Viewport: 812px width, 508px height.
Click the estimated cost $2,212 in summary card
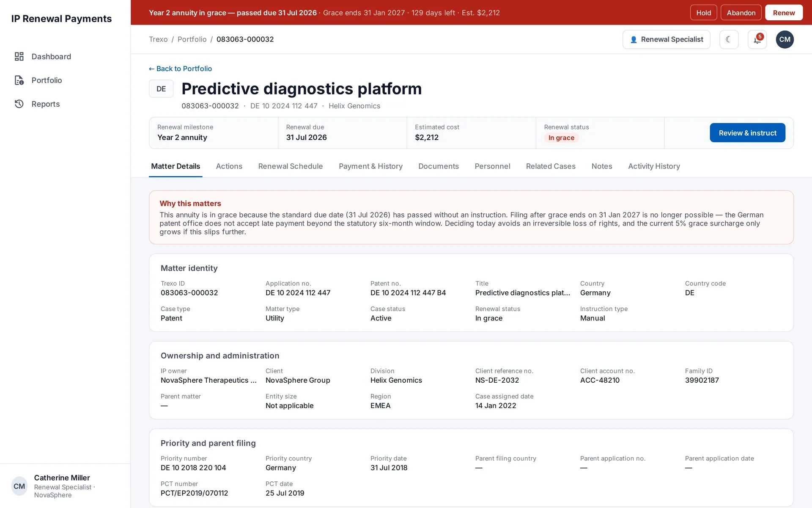427,138
